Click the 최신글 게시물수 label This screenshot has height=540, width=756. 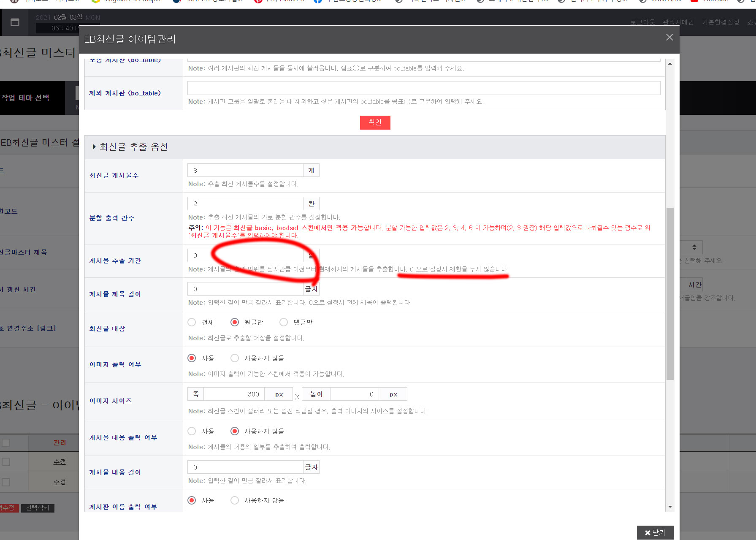[114, 176]
